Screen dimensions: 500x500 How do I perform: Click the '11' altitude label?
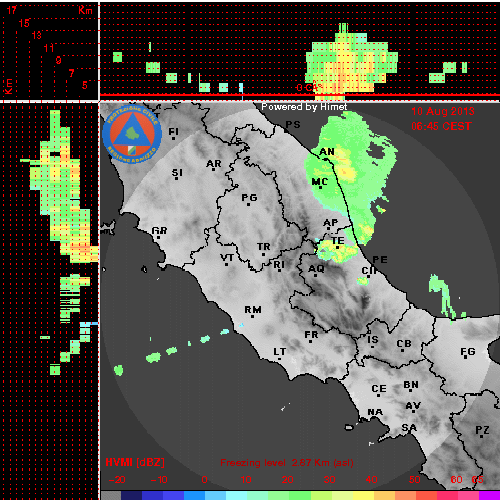tap(49, 48)
